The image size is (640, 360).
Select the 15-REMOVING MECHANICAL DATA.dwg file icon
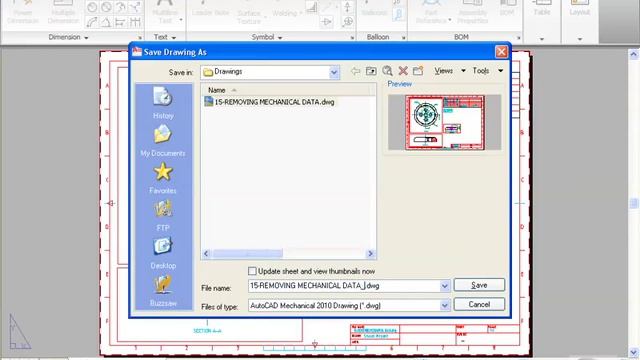tap(209, 102)
